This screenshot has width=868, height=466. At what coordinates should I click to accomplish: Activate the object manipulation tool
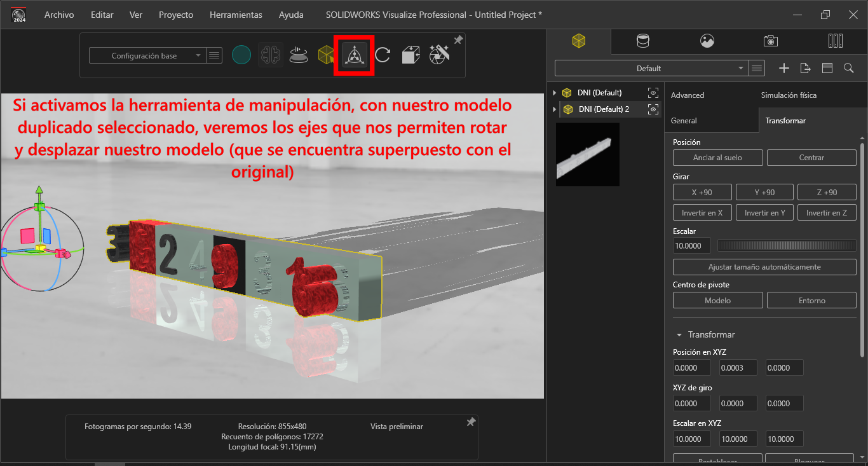tap(355, 55)
